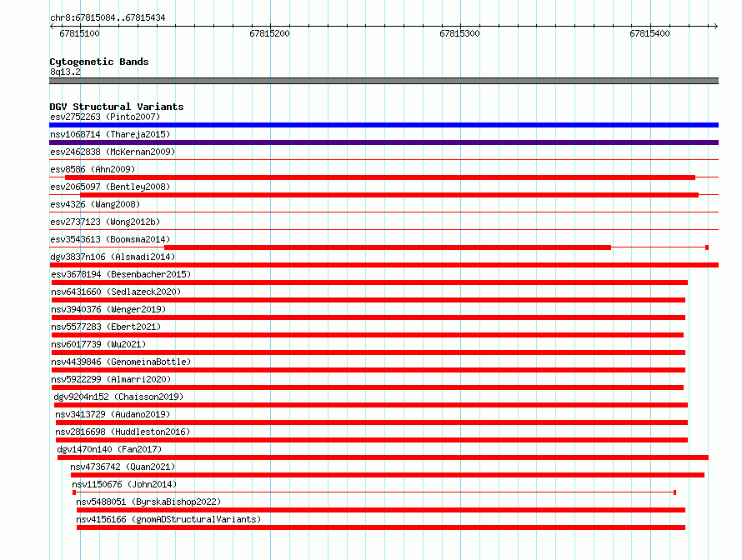Select the nsv5922299 (Almarri2020) variant bar
This screenshot has height=560, width=742.
(368, 387)
